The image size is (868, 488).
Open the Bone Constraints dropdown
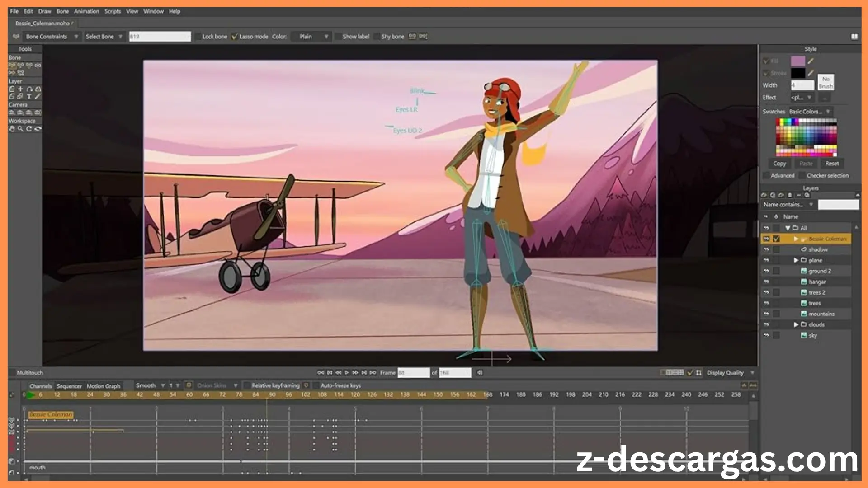pyautogui.click(x=52, y=37)
